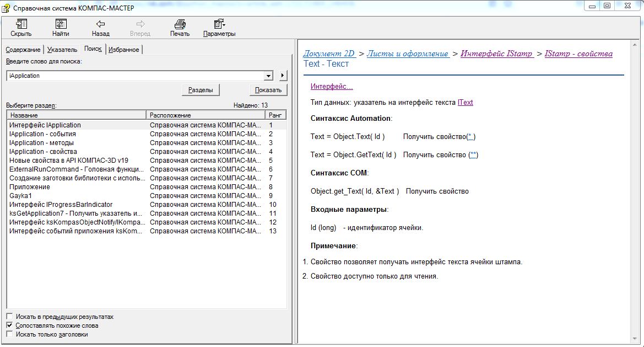Enable 'Искать в предыдущих результатах' checkbox

point(9,317)
